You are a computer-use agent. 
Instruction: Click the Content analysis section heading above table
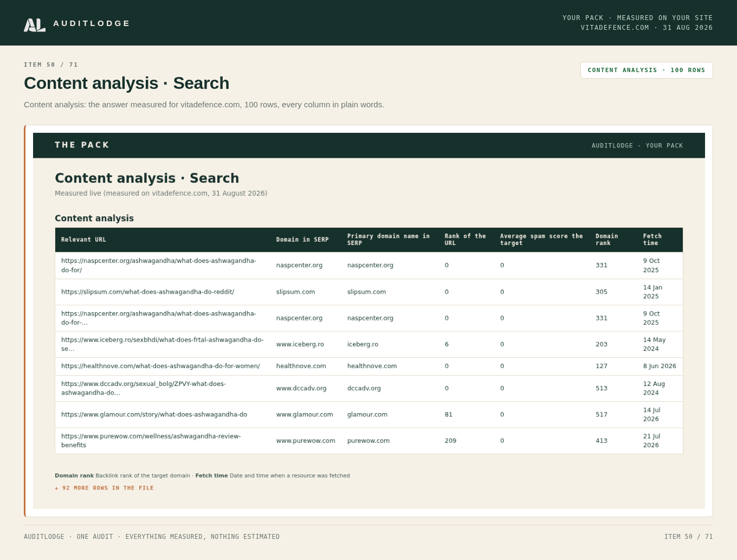coord(94,218)
